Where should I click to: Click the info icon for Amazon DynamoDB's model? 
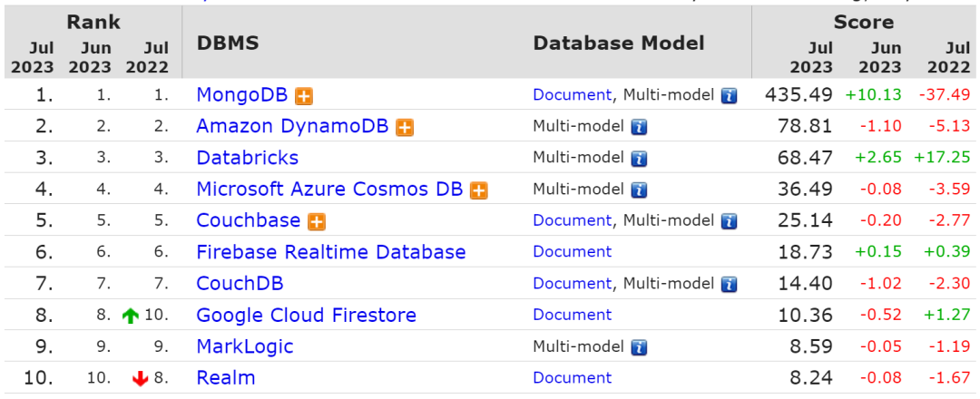(x=639, y=127)
